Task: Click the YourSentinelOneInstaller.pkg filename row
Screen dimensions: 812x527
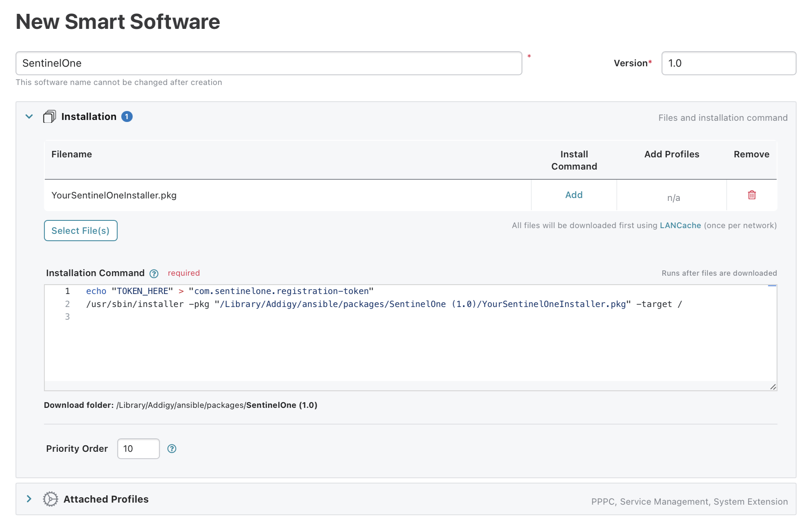Action: pyautogui.click(x=114, y=196)
